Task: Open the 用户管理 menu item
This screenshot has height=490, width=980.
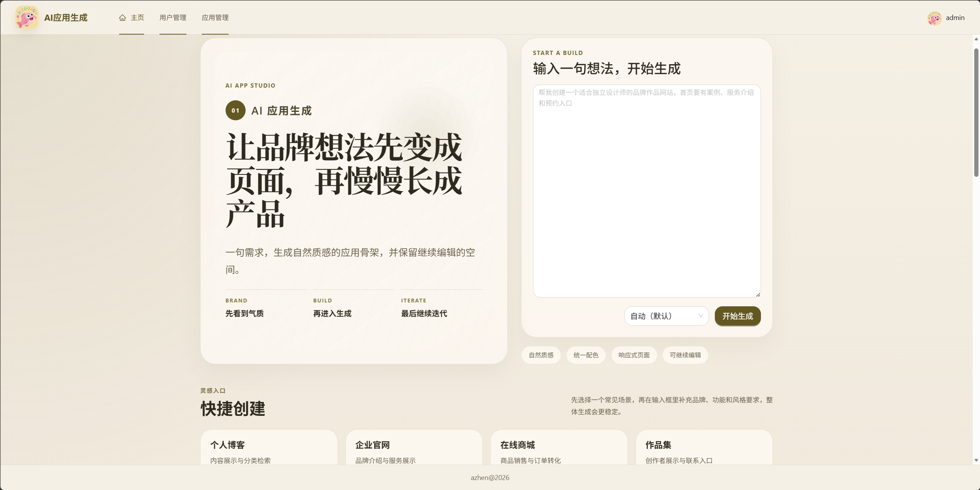Action: pyautogui.click(x=173, y=18)
